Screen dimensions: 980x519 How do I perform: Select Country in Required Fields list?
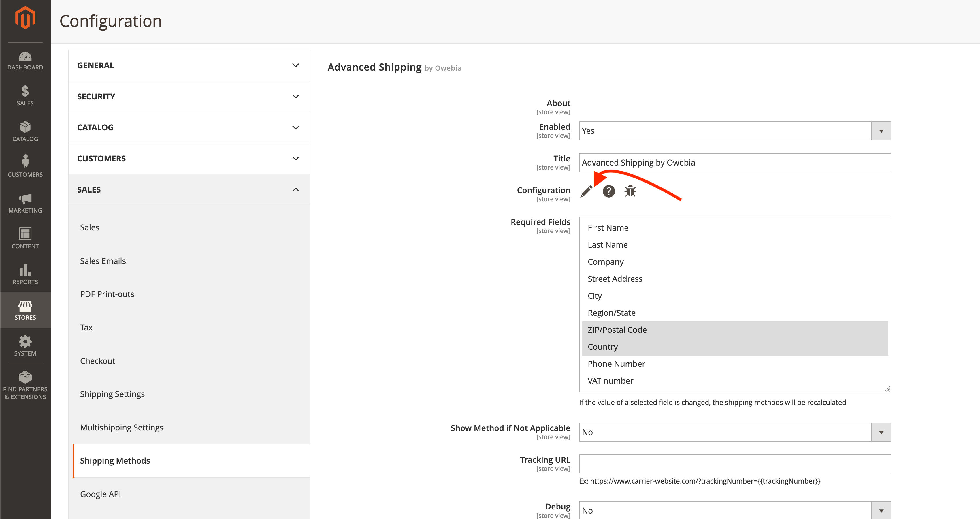[x=603, y=347]
